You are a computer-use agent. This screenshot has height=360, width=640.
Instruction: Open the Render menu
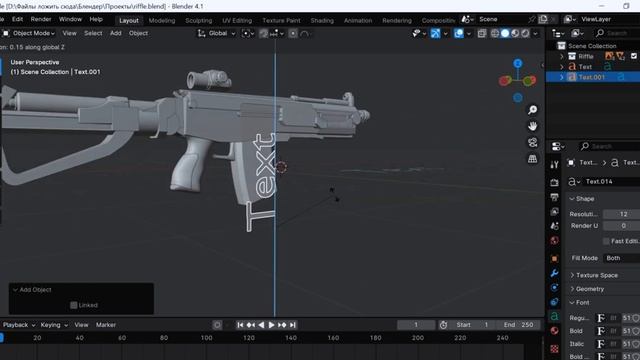(41, 19)
